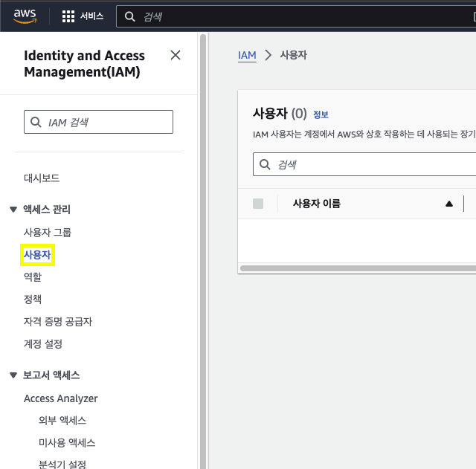Click the users table 검색 filter field
The width and height of the screenshot is (476, 469).
[364, 164]
